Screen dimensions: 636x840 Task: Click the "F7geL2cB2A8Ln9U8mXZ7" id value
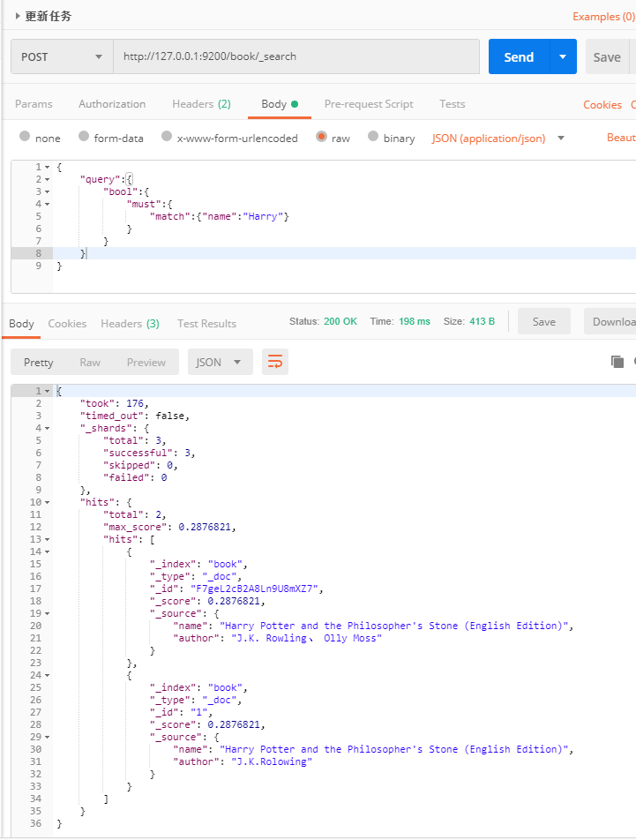[254, 589]
